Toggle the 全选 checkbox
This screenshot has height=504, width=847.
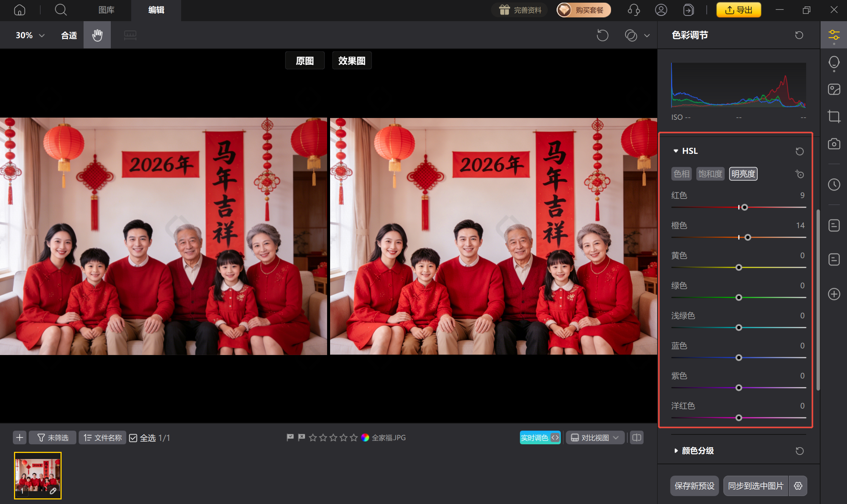pyautogui.click(x=133, y=437)
